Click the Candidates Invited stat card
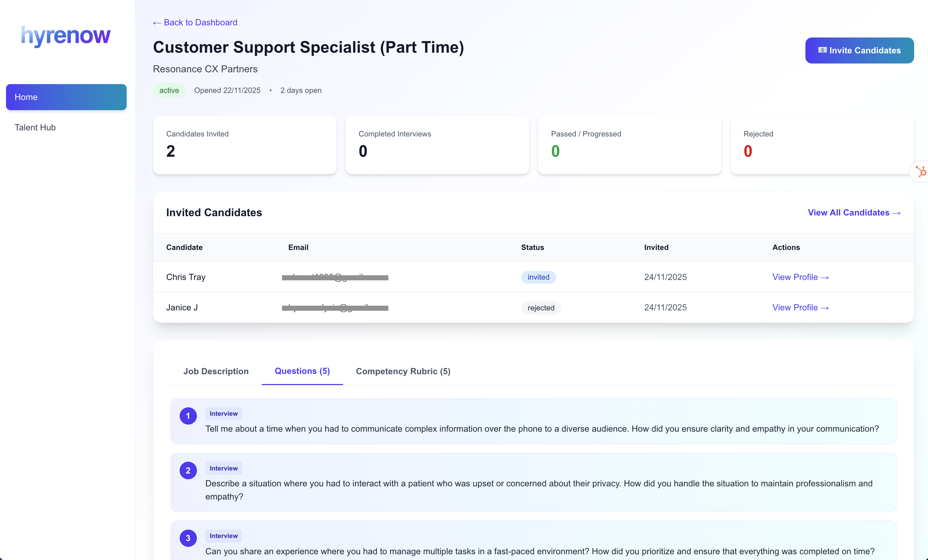 [244, 145]
